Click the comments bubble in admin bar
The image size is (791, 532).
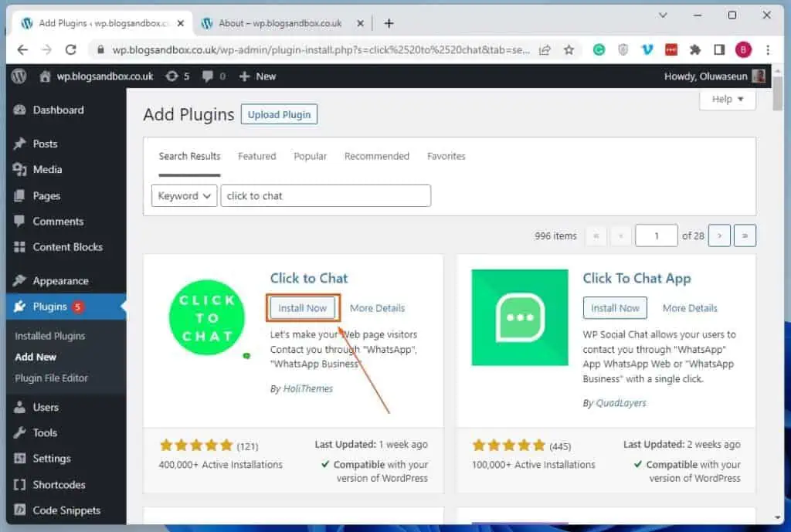coord(213,76)
